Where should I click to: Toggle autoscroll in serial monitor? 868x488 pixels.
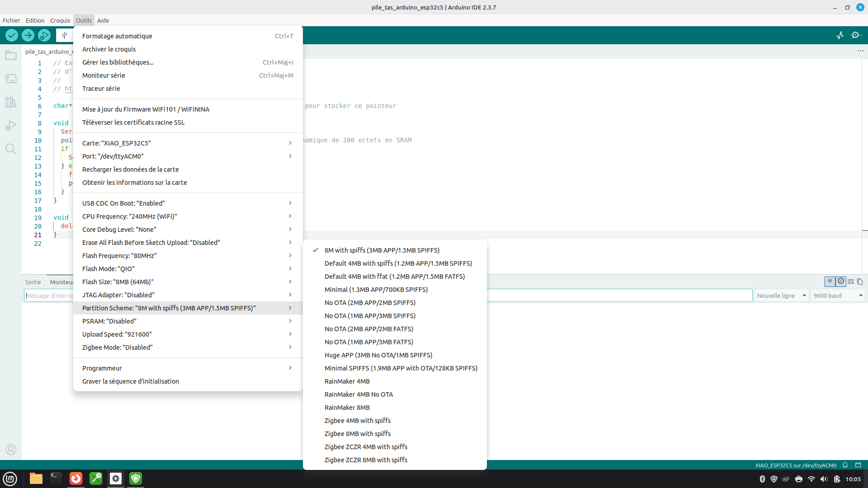coord(830,282)
